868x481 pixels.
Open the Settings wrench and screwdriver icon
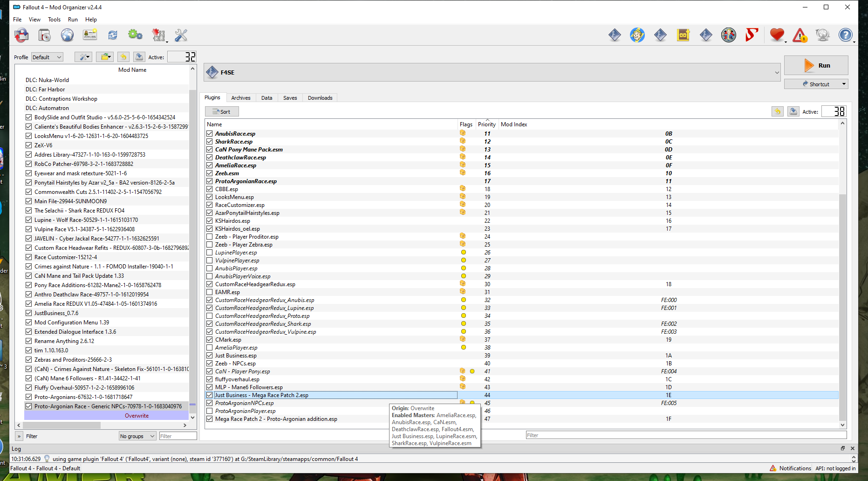point(181,35)
